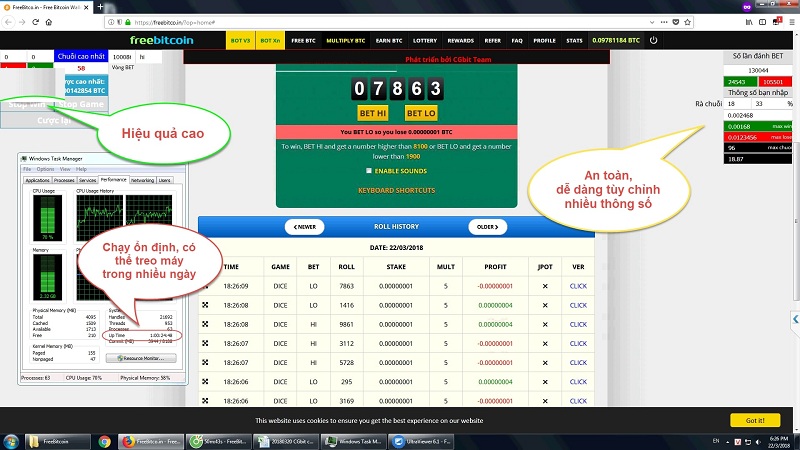Reload the page with the refresh icon
Image resolution: width=800 pixels, height=450 pixels.
[35, 22]
